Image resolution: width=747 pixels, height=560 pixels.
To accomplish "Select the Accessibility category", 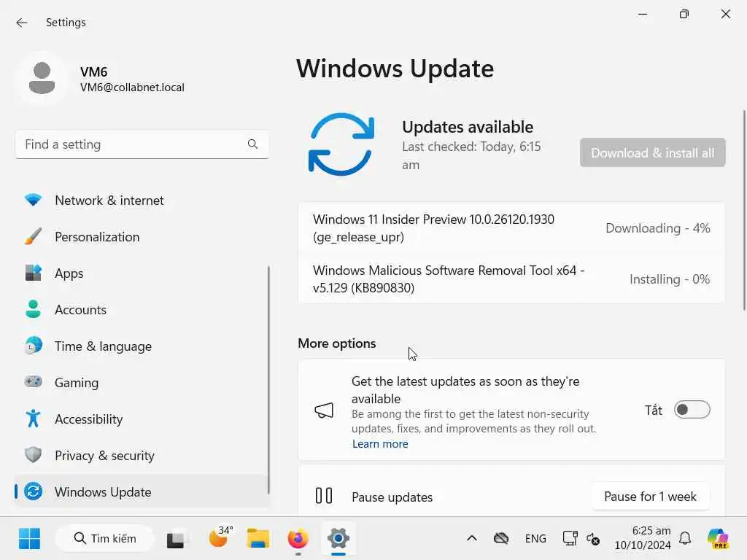I will 142,419.
